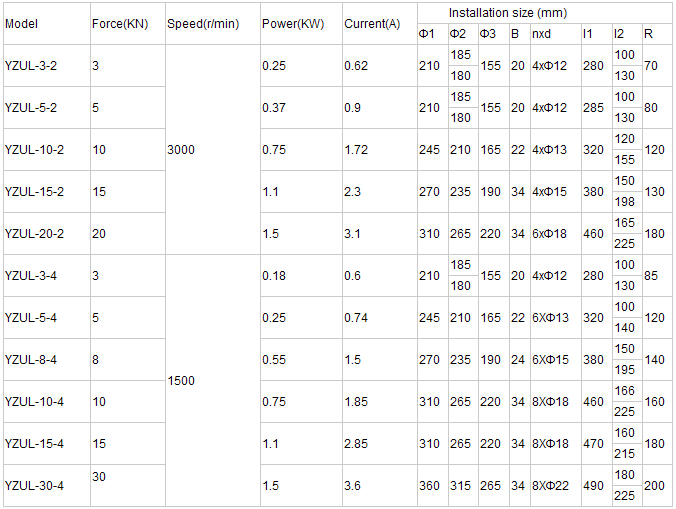Click the nxd sub-column header
676x509 pixels.
541,34
